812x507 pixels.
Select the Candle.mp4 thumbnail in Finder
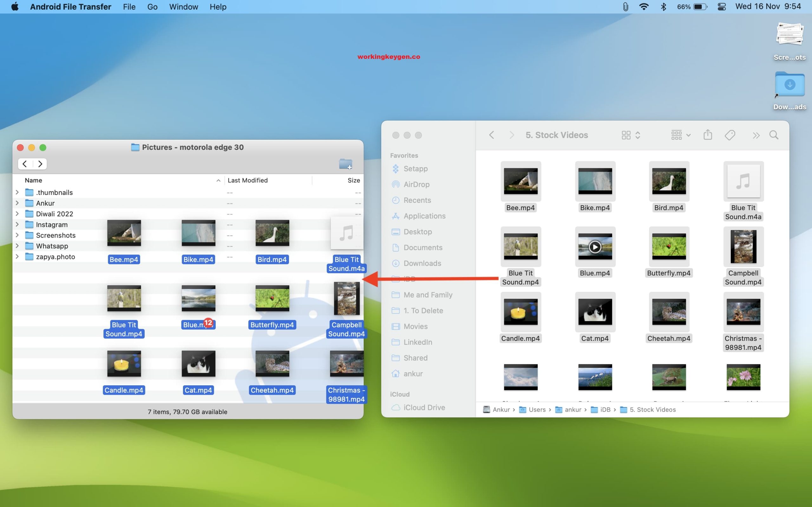tap(521, 312)
